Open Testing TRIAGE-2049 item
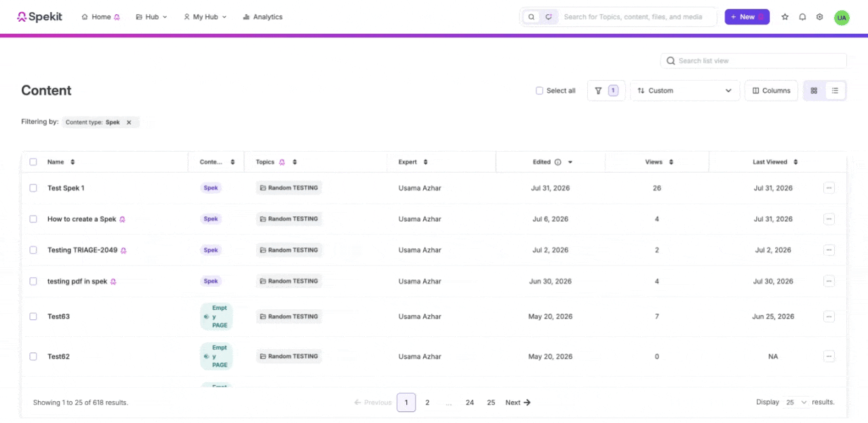Viewport: 868px width, 423px height. [x=83, y=250]
